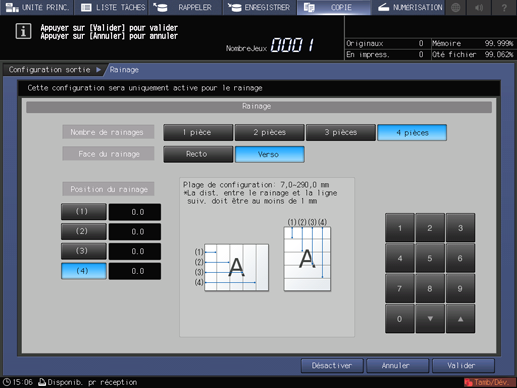Open the NUMERISATION tab

tap(409, 7)
